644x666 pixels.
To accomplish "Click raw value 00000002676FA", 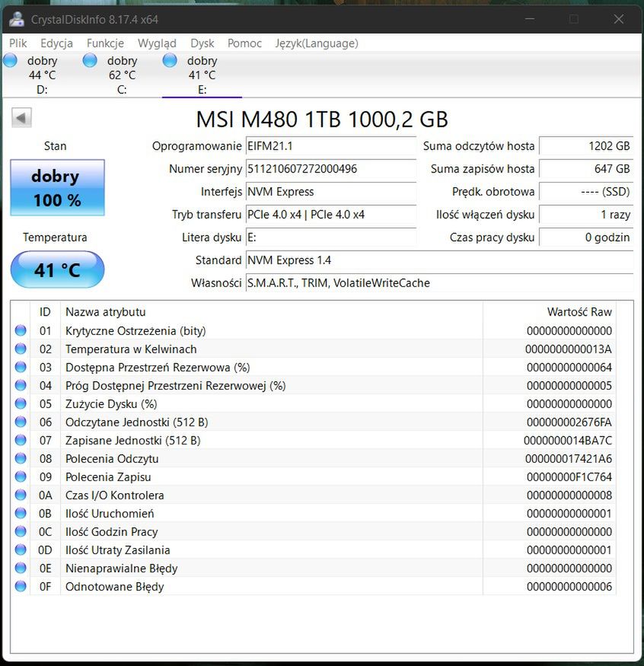I will pos(569,422).
